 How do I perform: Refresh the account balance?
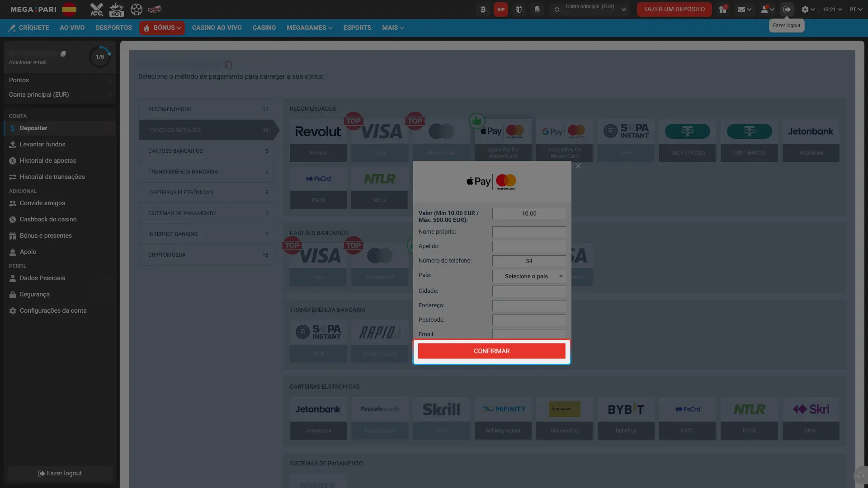pos(557,9)
